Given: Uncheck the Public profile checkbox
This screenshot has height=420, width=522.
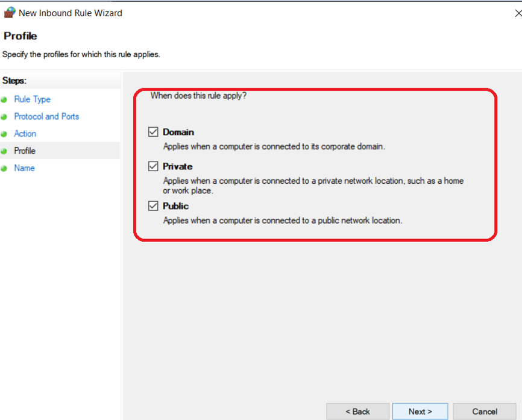Looking at the screenshot, I should pos(153,205).
